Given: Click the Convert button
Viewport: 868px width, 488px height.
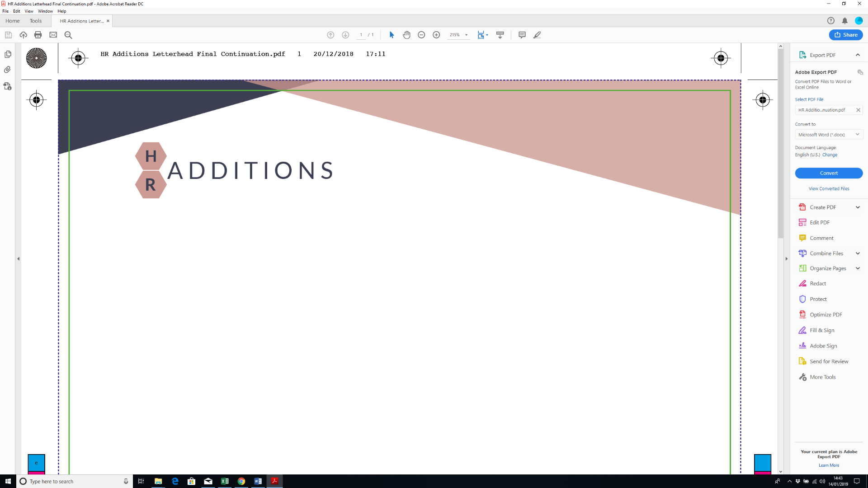Looking at the screenshot, I should pos(829,173).
